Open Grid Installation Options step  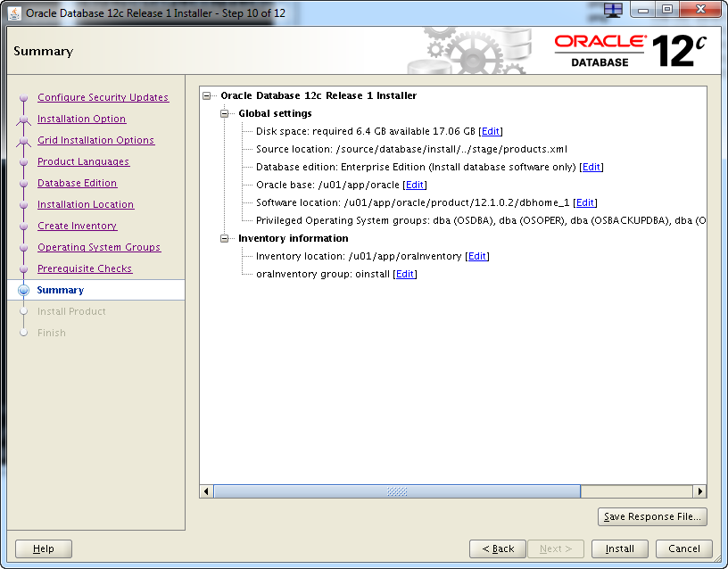(x=95, y=140)
